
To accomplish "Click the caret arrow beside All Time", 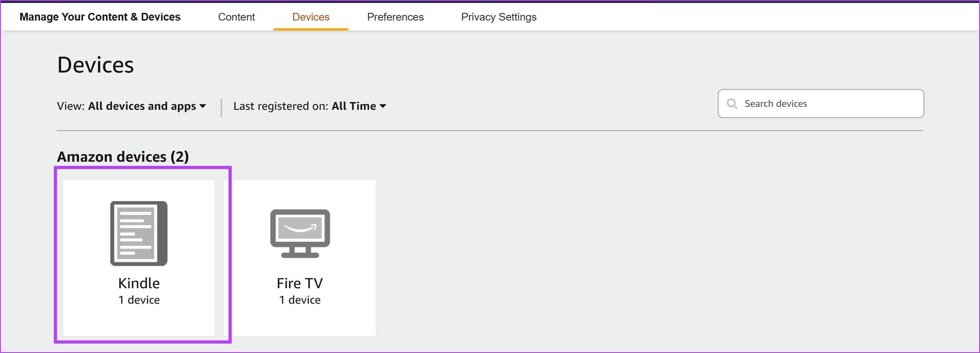I will pyautogui.click(x=383, y=106).
